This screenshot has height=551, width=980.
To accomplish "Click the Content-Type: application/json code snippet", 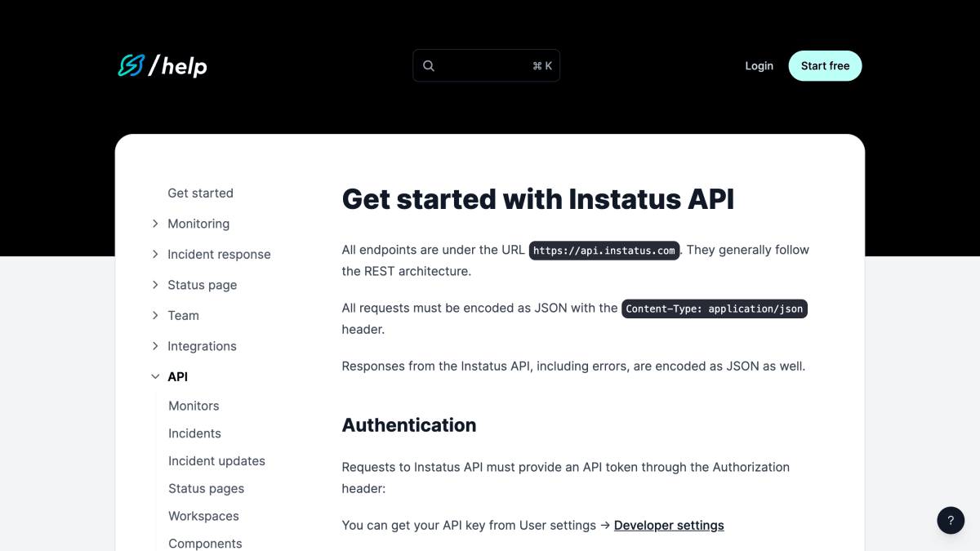I will [x=715, y=309].
